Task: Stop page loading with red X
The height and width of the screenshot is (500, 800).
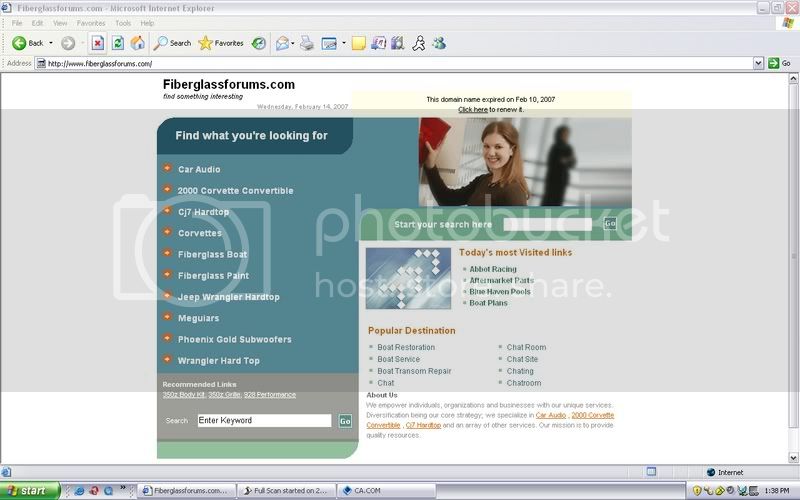Action: (x=97, y=43)
